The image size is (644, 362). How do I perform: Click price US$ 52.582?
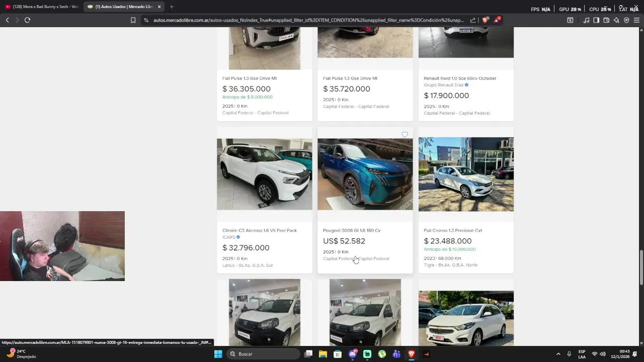pyautogui.click(x=344, y=241)
